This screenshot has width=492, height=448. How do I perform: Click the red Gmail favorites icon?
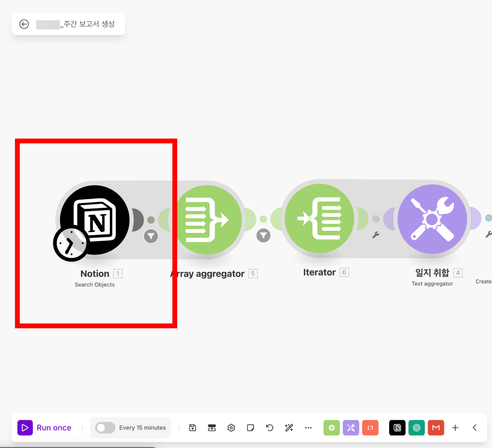click(x=436, y=427)
